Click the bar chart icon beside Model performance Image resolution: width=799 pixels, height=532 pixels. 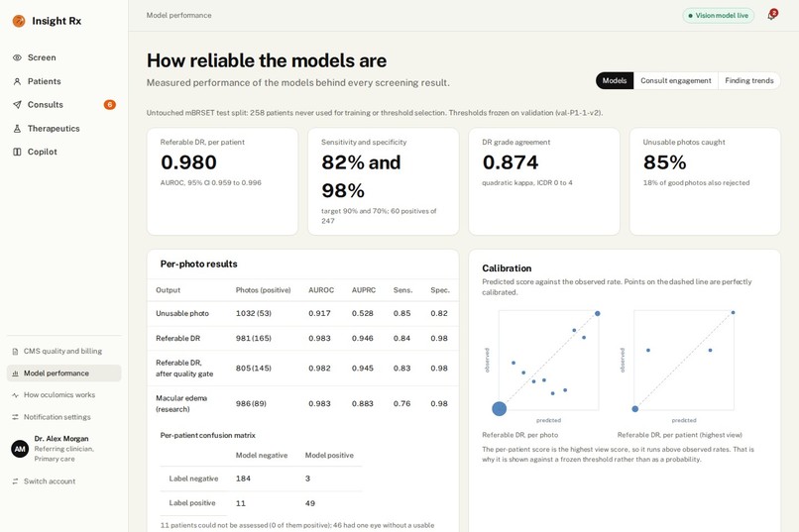(x=15, y=373)
